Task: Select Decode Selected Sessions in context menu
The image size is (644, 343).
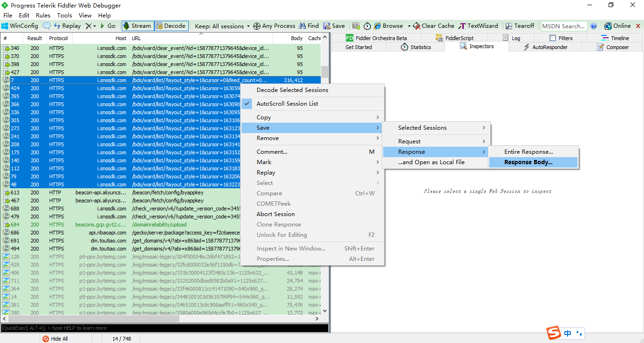Action: pos(312,90)
